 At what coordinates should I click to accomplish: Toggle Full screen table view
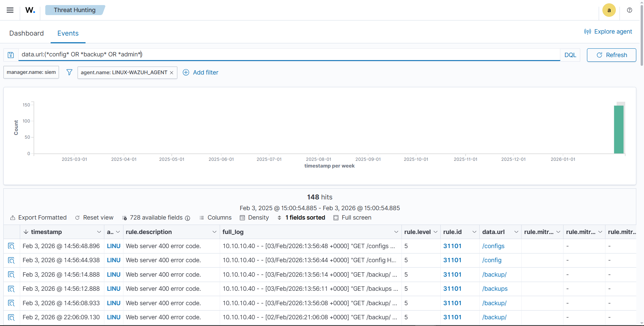coord(352,218)
